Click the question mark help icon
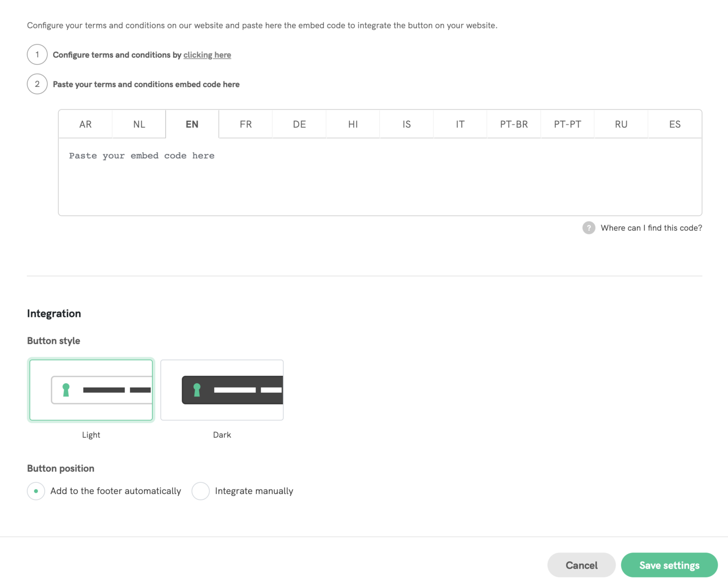 (589, 228)
